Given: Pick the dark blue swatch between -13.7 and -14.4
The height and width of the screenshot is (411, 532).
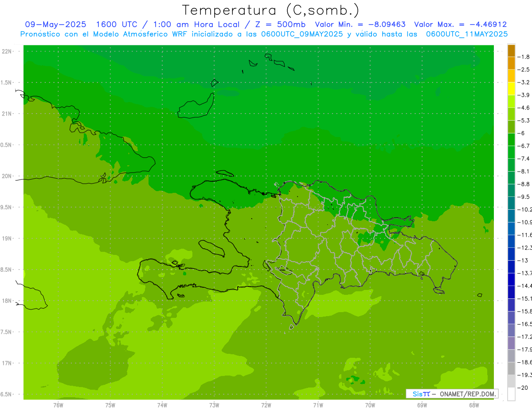Looking at the screenshot, I should tap(511, 280).
